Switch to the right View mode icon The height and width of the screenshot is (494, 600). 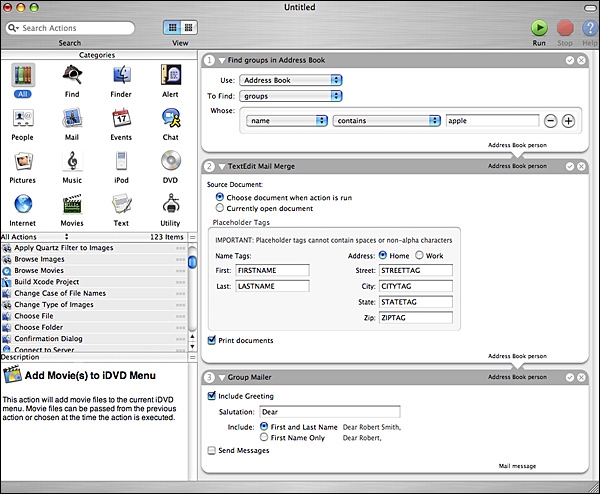coord(189,28)
